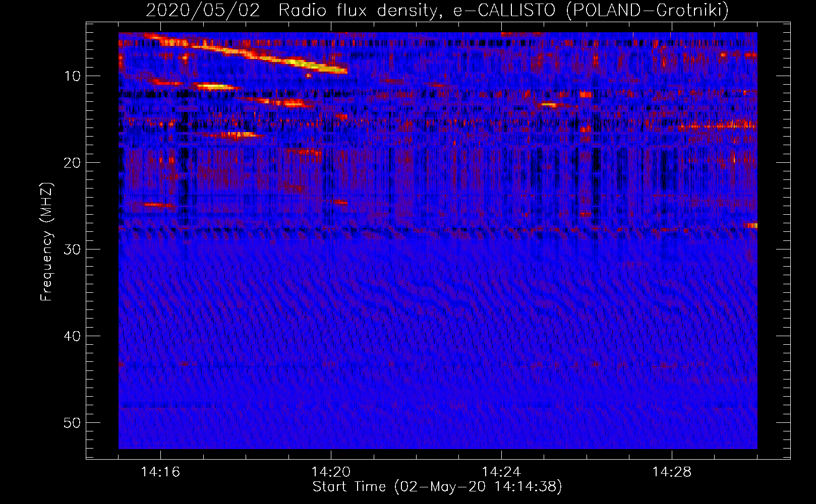Click the 20 frequency tick label
Viewport: 816px width, 504px height.
72,163
